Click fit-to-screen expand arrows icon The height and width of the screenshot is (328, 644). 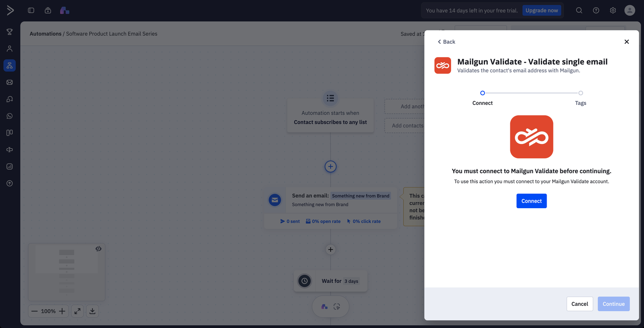coord(77,311)
